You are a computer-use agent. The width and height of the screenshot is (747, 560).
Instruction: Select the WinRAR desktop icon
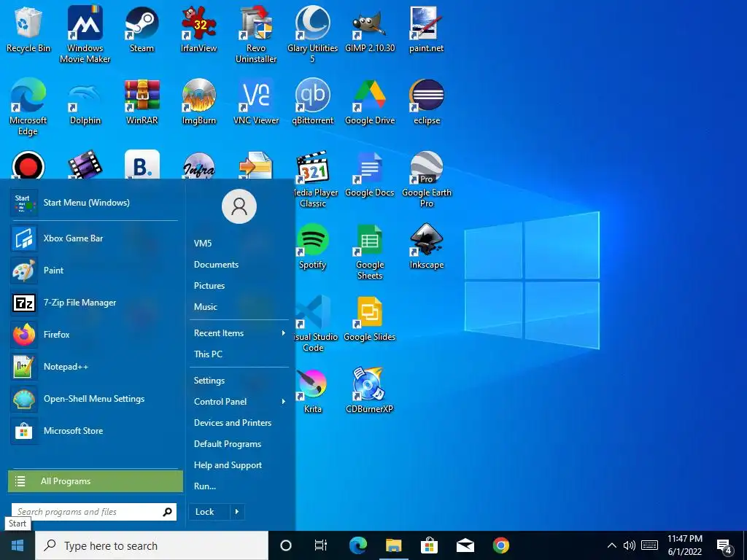pyautogui.click(x=142, y=102)
